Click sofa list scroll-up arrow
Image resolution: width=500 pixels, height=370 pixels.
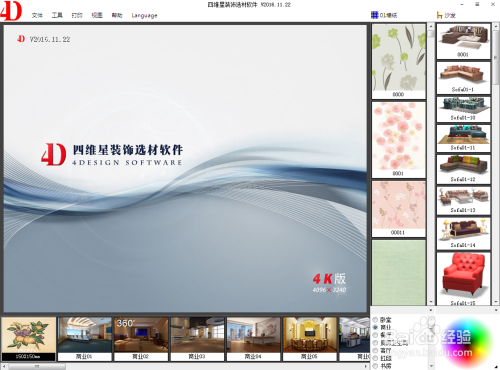[x=496, y=26]
